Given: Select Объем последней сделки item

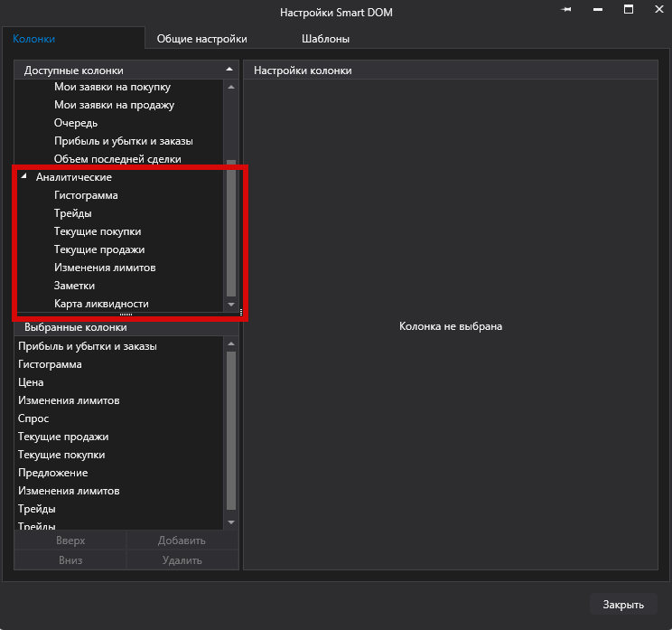Looking at the screenshot, I should click(117, 159).
